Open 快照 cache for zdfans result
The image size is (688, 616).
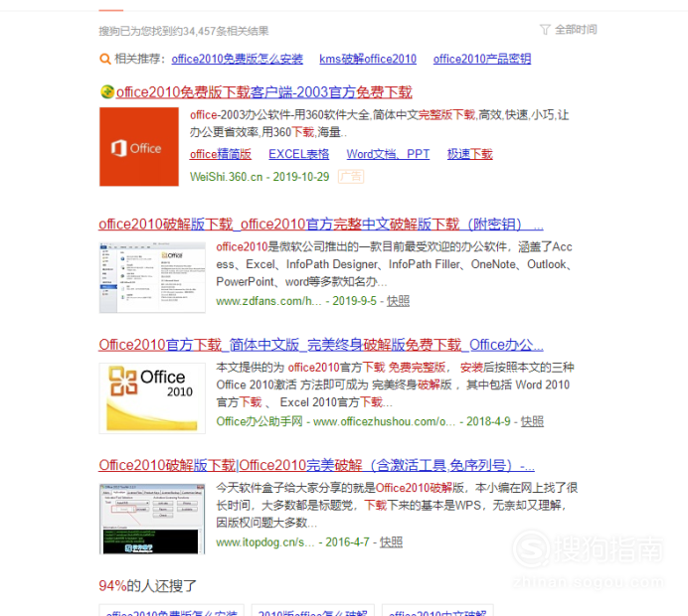click(x=398, y=301)
